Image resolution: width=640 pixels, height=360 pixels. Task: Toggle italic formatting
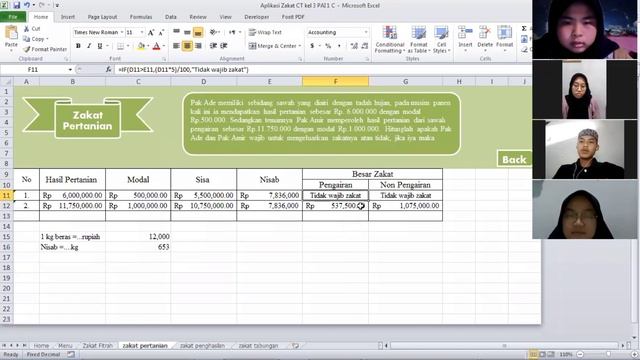(x=89, y=46)
